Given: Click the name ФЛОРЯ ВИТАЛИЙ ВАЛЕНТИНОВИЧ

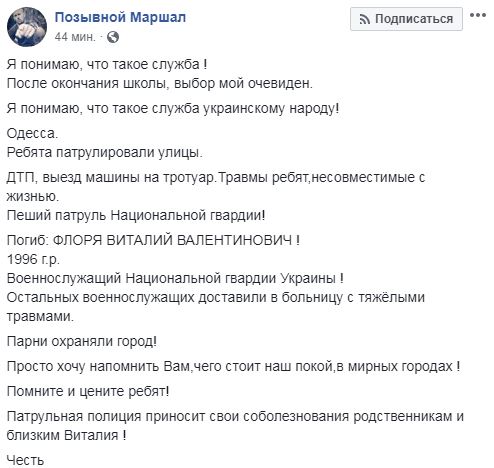Looking at the screenshot, I should (x=172, y=240).
